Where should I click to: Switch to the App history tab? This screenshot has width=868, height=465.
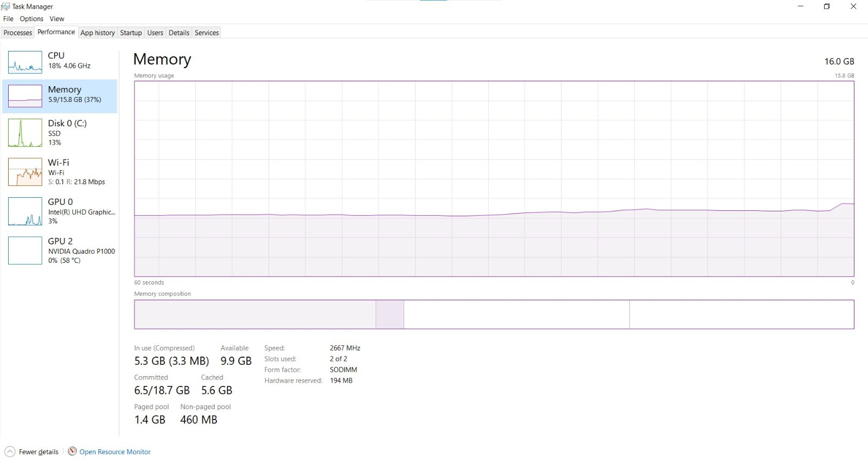[x=98, y=33]
